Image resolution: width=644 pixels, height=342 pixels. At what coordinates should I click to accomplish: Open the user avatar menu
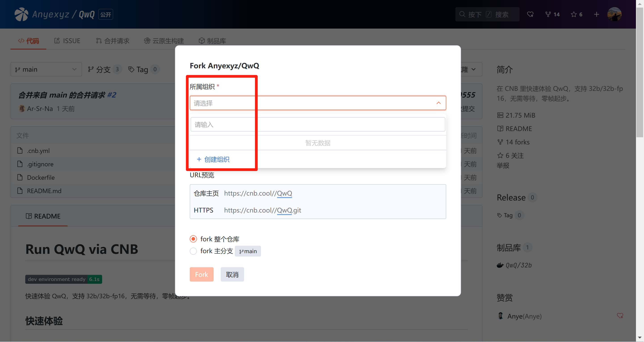click(x=614, y=14)
